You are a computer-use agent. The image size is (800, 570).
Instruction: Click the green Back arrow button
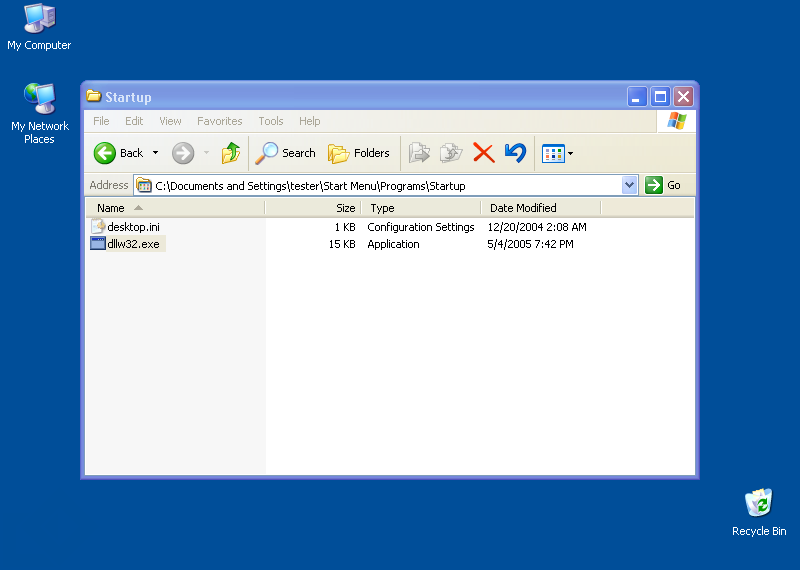(105, 153)
